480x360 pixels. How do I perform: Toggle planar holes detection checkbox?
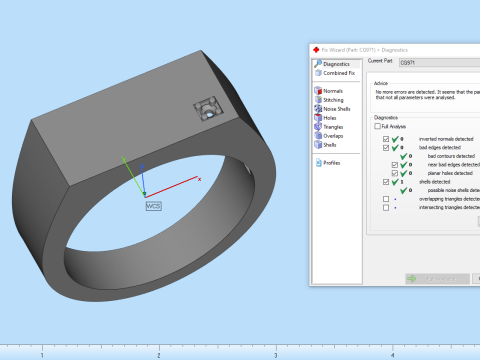(x=395, y=173)
